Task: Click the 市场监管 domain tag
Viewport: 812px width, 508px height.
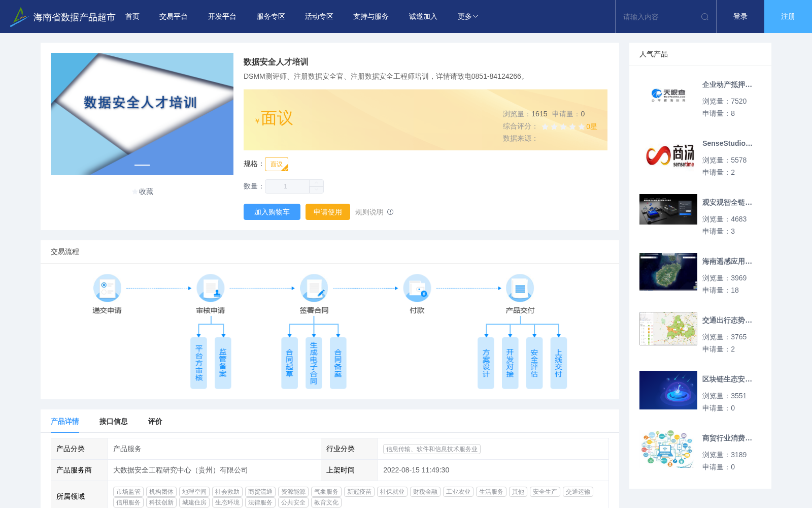Action: [x=128, y=492]
